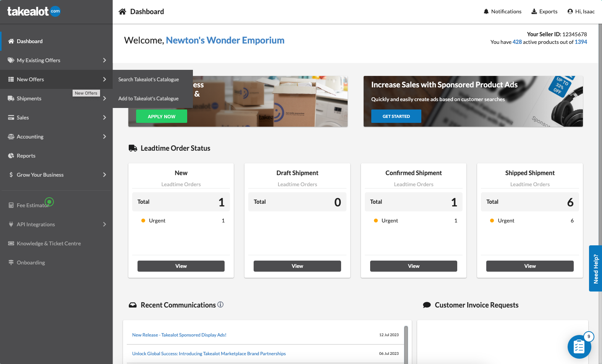Click info icon beside Recent Communications
The height and width of the screenshot is (364, 602).
click(220, 304)
